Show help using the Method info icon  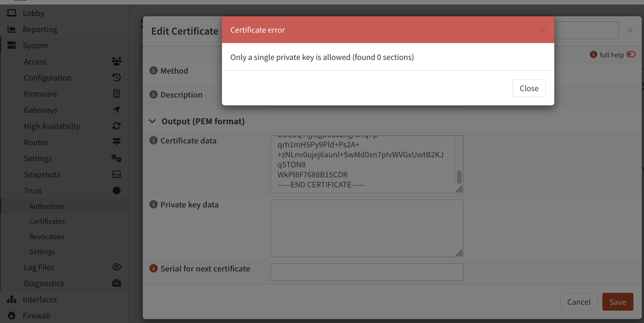(153, 71)
